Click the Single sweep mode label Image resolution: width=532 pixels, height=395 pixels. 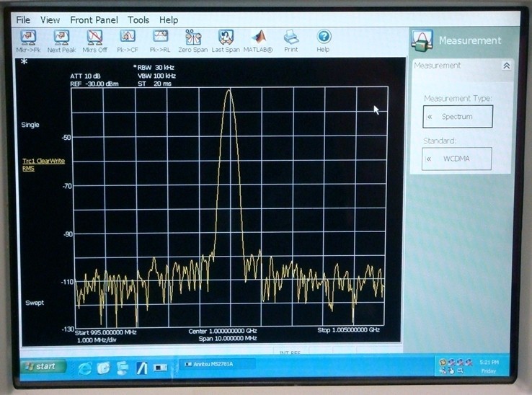point(30,125)
